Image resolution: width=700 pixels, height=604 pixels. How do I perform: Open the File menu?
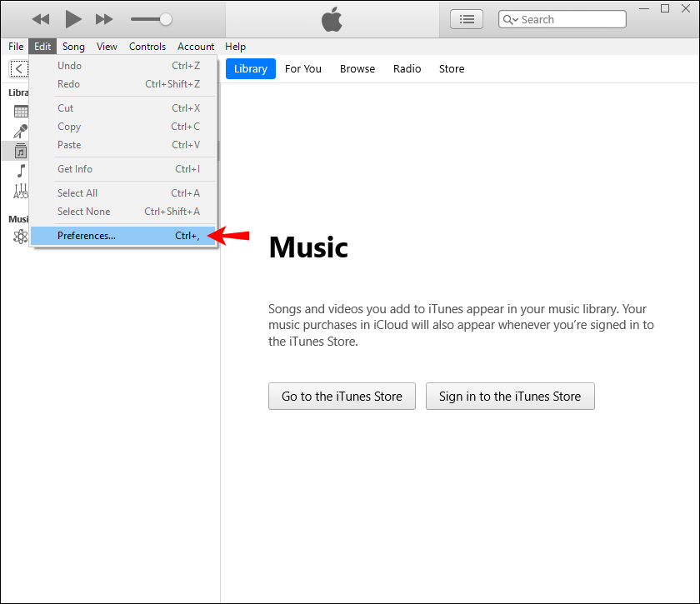(x=16, y=47)
